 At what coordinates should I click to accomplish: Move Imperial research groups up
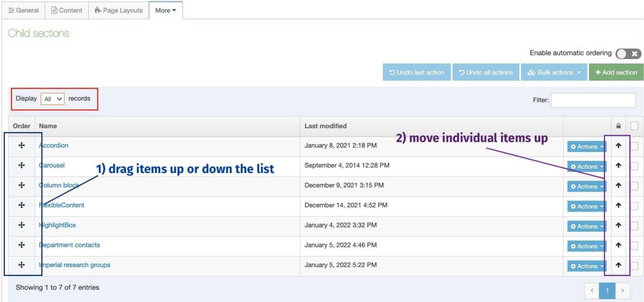tap(618, 265)
